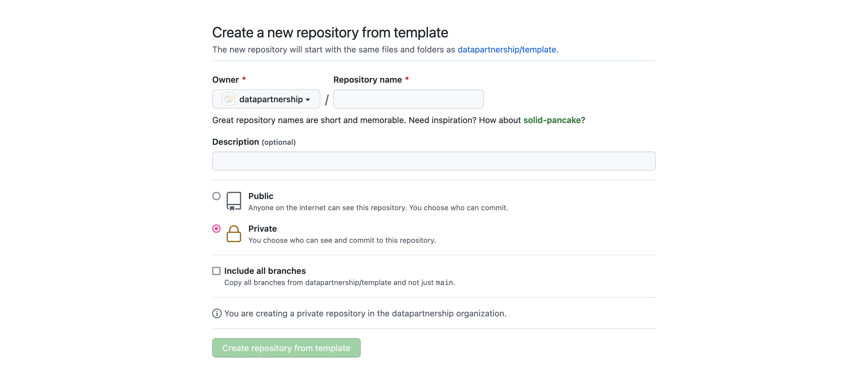Open the Owner selection dropdown
This screenshot has height=374, width=868.
pos(266,99)
